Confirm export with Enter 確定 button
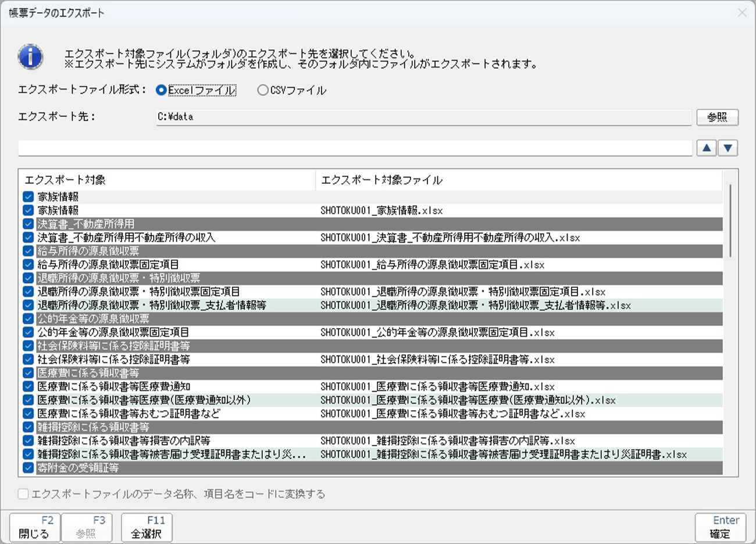Image resolution: width=756 pixels, height=544 pixels. pyautogui.click(x=720, y=527)
